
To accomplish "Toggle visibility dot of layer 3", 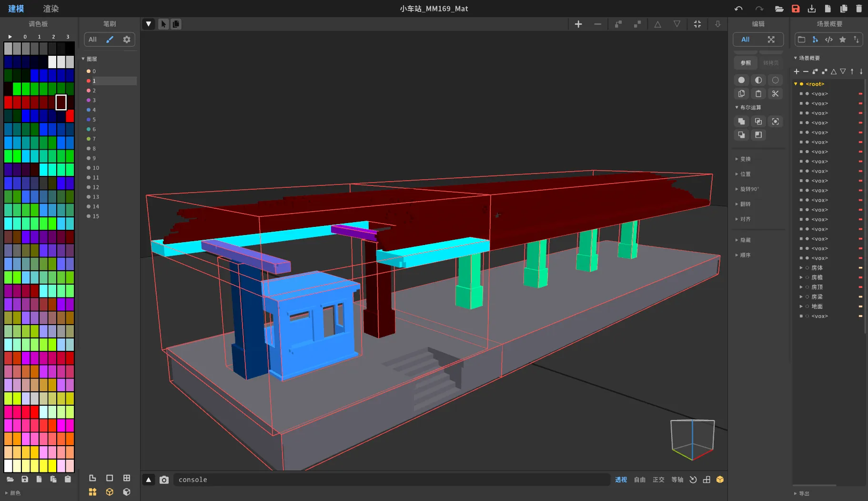I will pos(89,100).
